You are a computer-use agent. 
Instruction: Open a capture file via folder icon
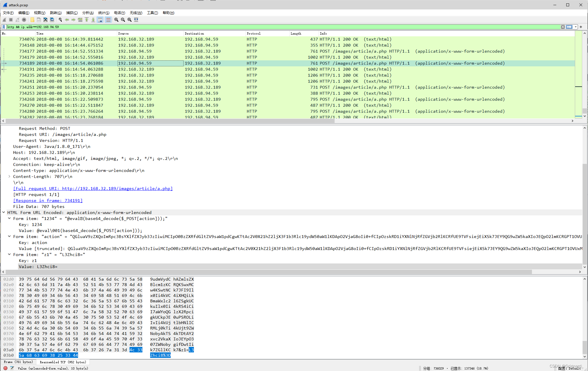(x=32, y=20)
